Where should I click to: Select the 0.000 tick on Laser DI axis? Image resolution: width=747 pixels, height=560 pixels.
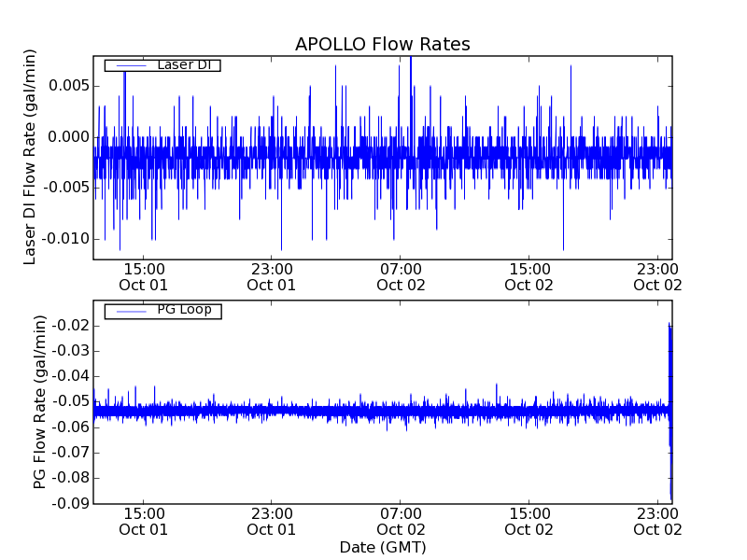click(69, 136)
